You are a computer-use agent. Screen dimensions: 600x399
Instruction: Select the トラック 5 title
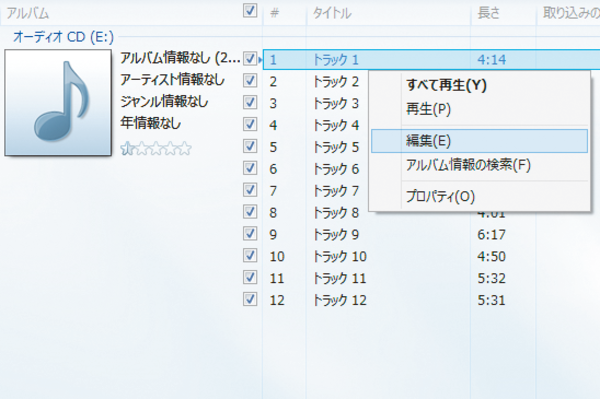pos(336,147)
